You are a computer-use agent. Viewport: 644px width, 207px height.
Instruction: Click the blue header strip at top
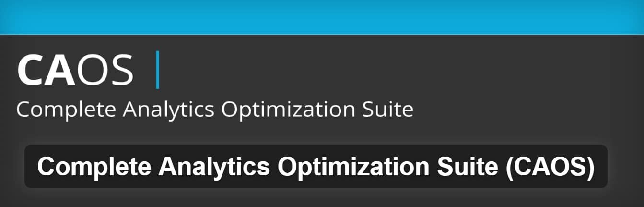tap(322, 17)
